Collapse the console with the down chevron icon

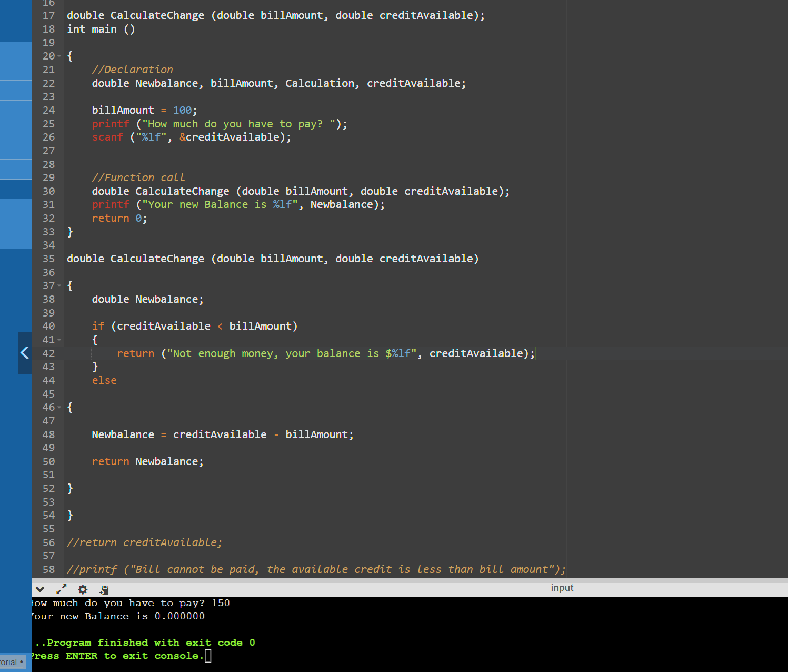pos(41,589)
